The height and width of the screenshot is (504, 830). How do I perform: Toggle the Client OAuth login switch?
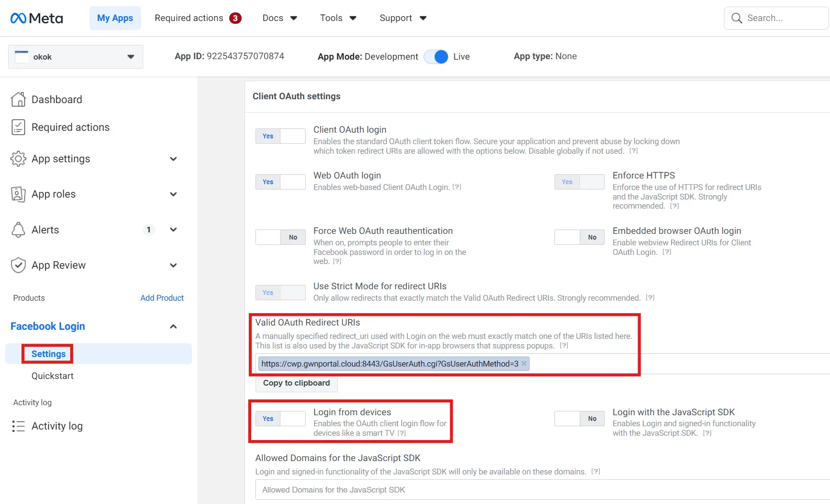point(280,136)
